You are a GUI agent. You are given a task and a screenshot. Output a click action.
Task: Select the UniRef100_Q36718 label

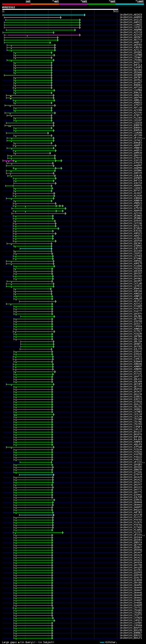(x=131, y=183)
